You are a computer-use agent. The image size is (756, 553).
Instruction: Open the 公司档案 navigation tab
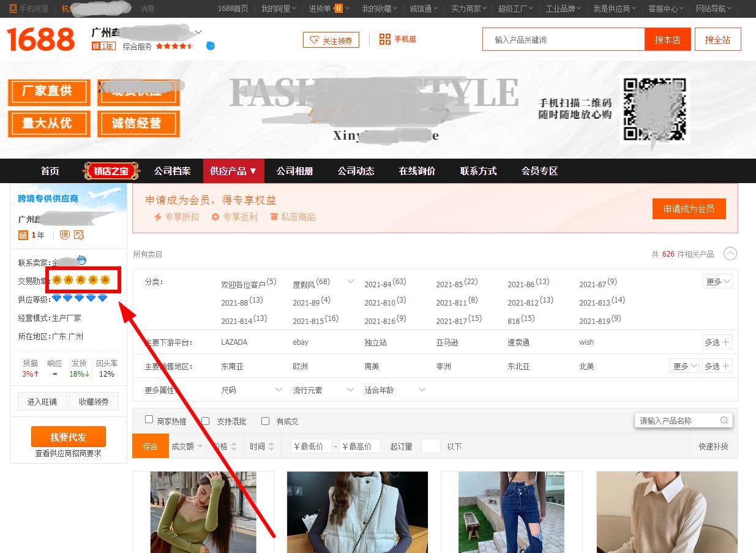point(172,171)
